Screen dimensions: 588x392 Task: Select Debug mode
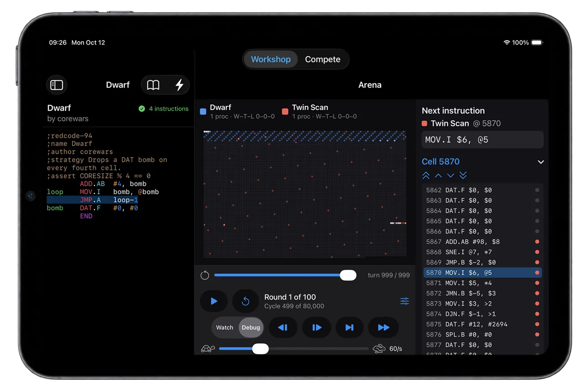[251, 328]
